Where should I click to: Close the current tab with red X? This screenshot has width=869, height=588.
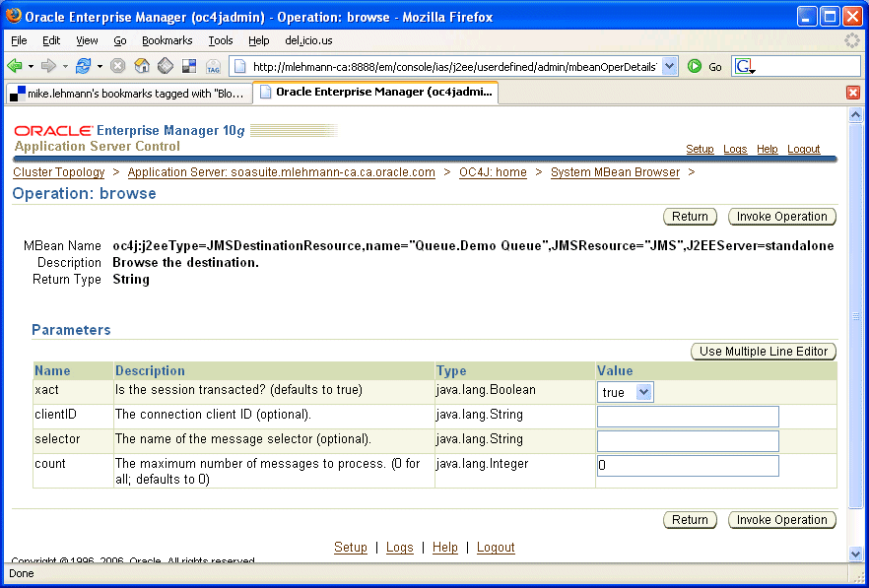click(853, 93)
